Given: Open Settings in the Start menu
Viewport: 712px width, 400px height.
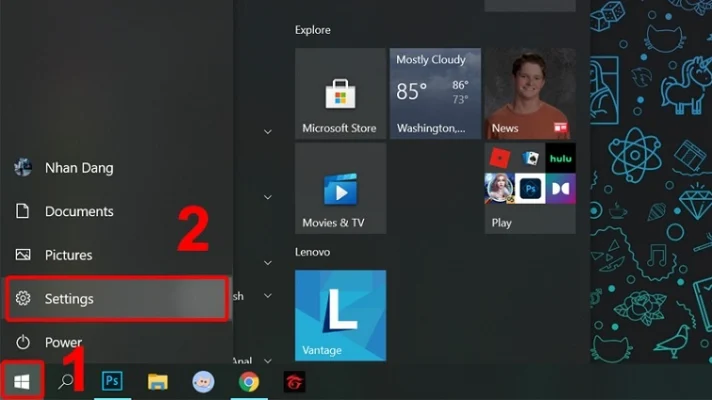Looking at the screenshot, I should click(116, 299).
